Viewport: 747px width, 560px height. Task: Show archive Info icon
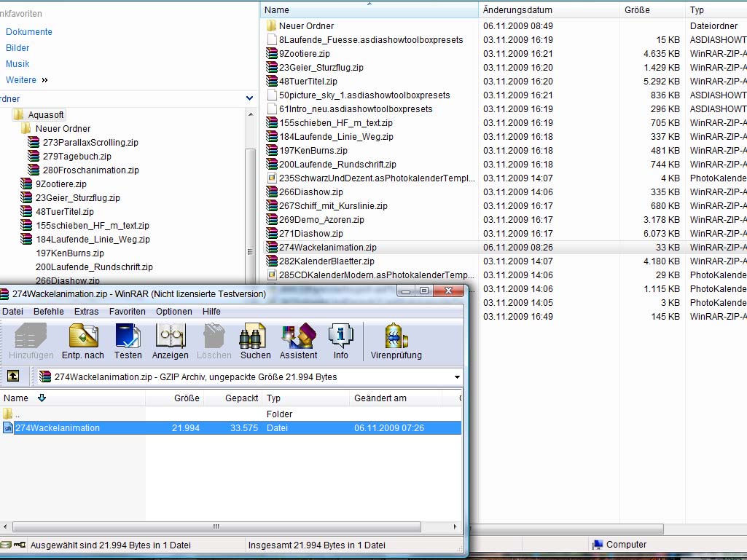pos(340,337)
